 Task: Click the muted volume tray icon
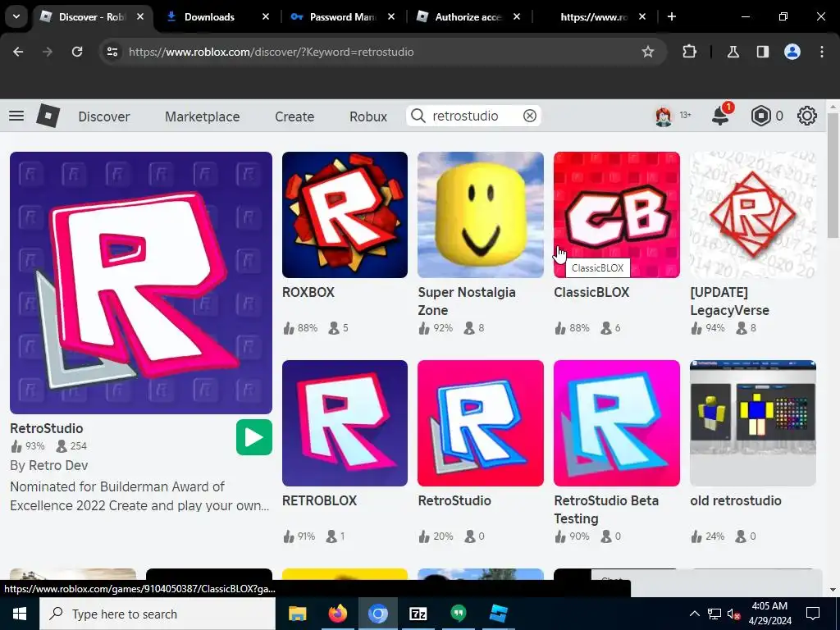point(733,614)
